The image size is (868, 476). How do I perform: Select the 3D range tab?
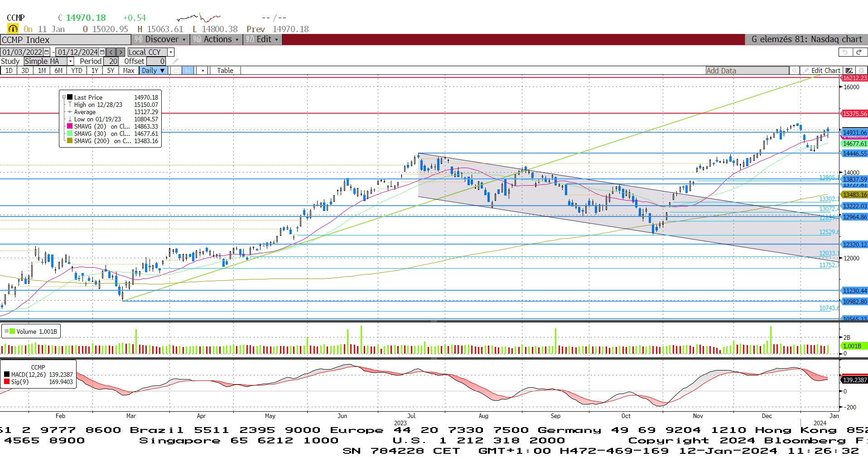(25, 71)
